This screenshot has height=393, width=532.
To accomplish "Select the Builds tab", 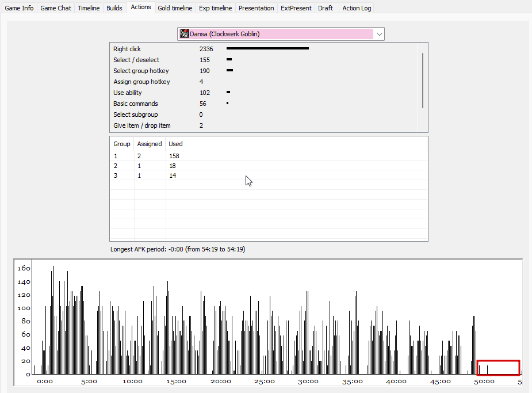I will (114, 8).
